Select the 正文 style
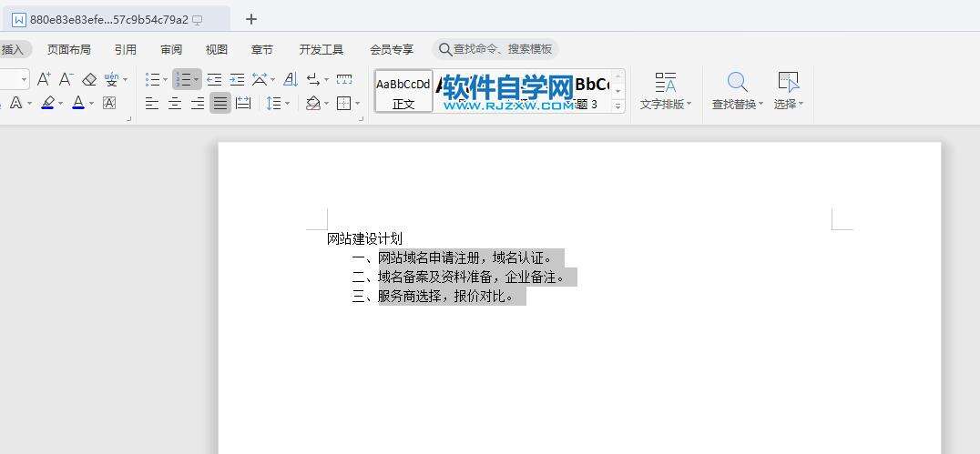Screen dimensions: 980x454 (x=403, y=91)
